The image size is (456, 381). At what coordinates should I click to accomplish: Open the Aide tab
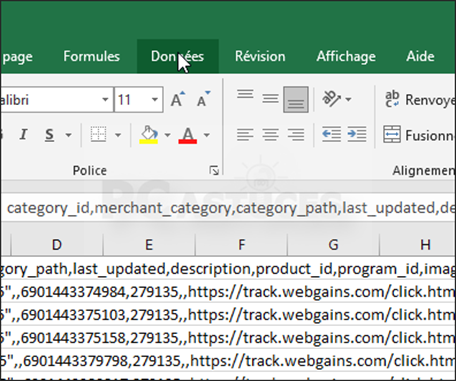(420, 56)
